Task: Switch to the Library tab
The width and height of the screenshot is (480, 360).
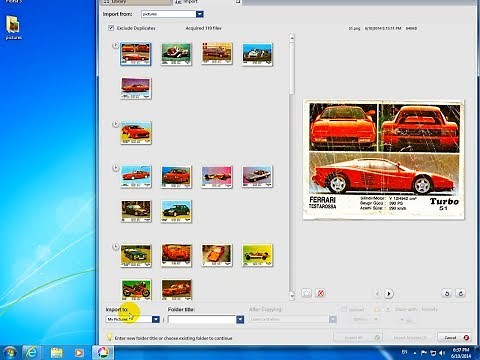Action: point(136,2)
